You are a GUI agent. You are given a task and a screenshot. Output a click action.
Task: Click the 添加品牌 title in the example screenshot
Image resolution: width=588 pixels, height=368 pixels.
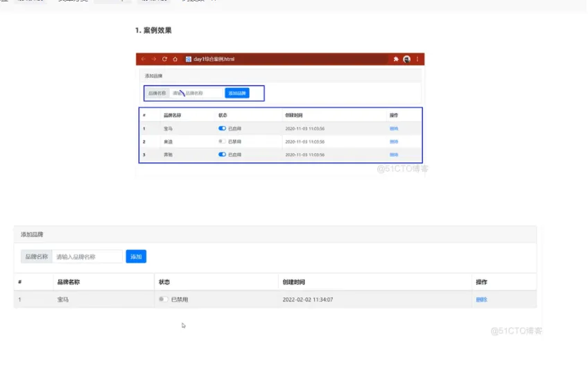pyautogui.click(x=154, y=76)
